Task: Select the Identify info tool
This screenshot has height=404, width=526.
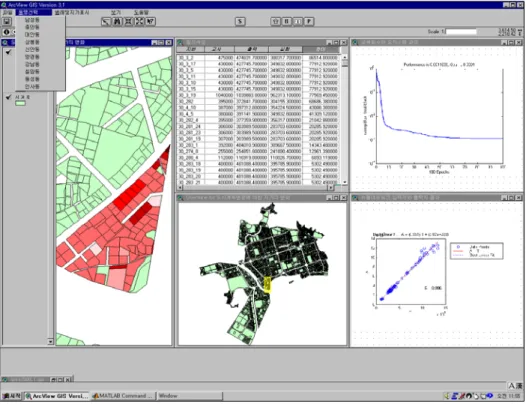Action: tap(6, 32)
